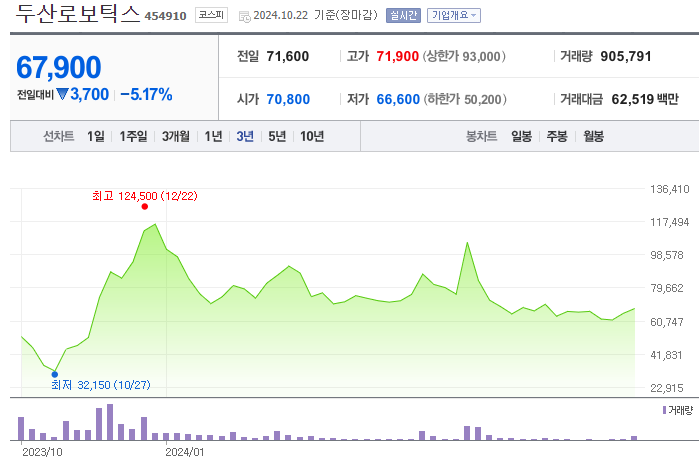Screen dimensions: 699x459
Task: Click the 60,747 y-axis label
Action: coord(666,322)
